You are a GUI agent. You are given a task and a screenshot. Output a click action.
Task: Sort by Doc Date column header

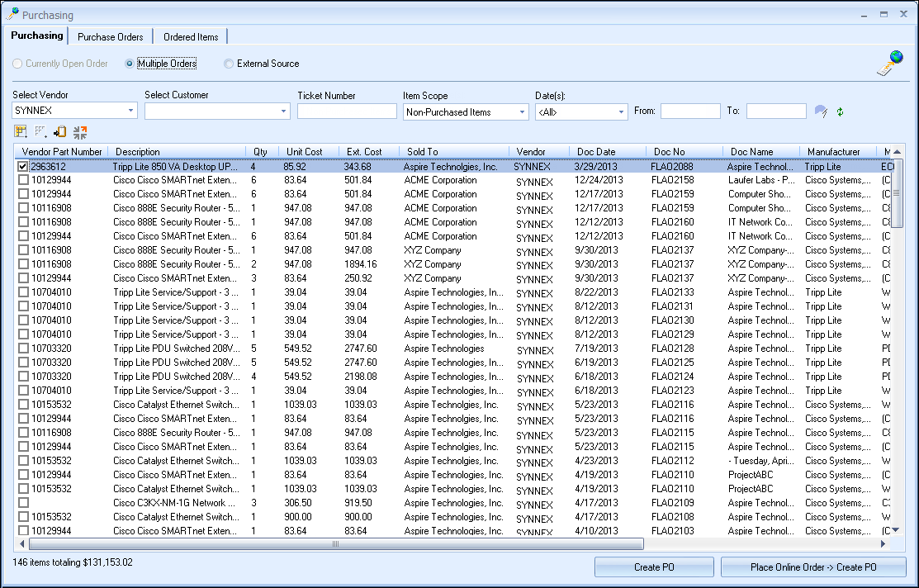pos(607,151)
